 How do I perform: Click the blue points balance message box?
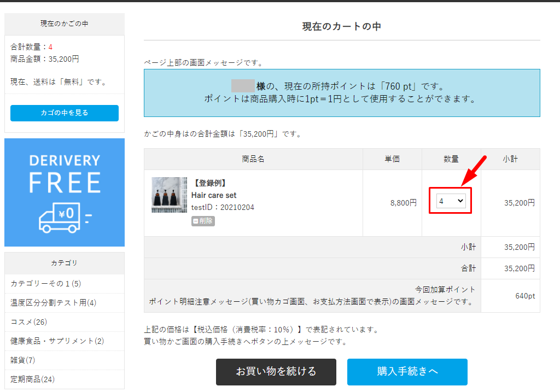coord(342,93)
